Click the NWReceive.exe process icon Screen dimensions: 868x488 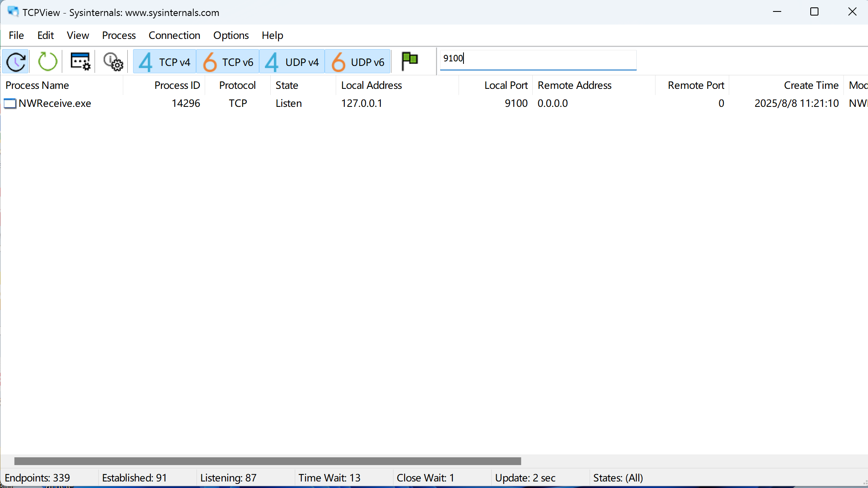[10, 104]
